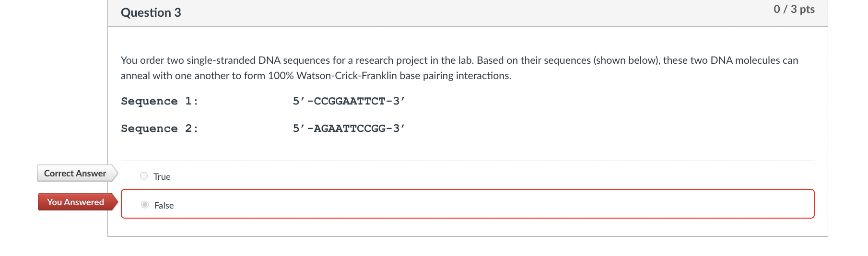
Task: Click the "False" answer label text
Action: (x=164, y=206)
